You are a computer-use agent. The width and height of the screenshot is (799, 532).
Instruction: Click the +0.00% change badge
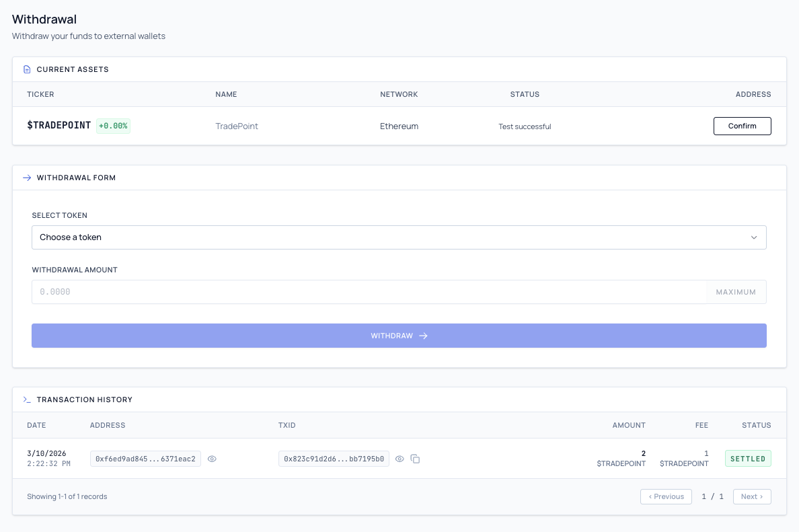(x=113, y=126)
